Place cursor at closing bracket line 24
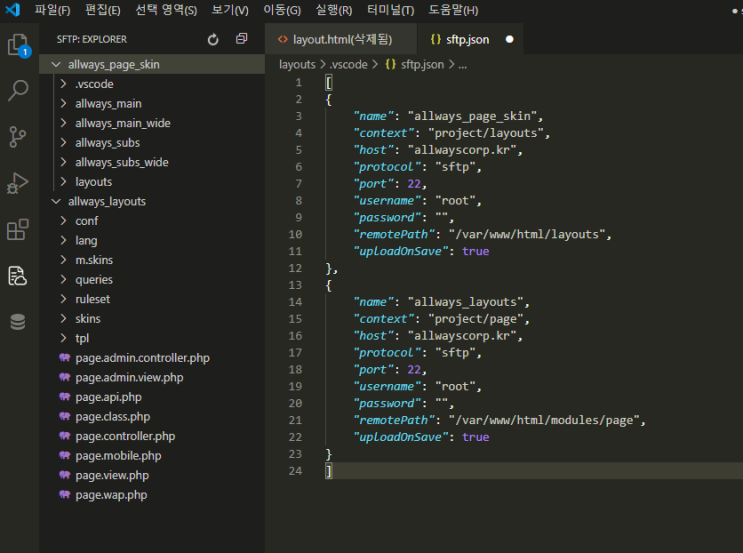Image resolution: width=743 pixels, height=553 pixels. coord(329,471)
